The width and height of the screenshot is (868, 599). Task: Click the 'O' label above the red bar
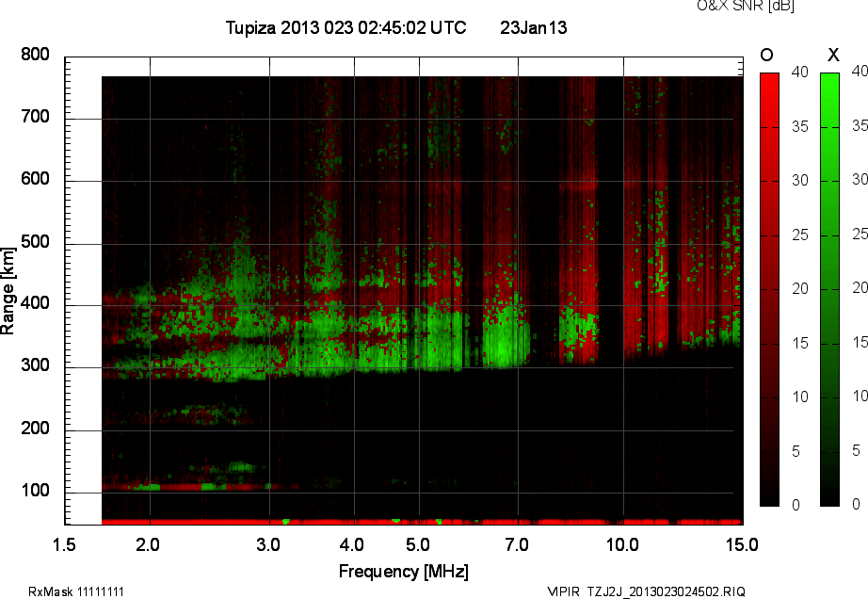tap(766, 55)
